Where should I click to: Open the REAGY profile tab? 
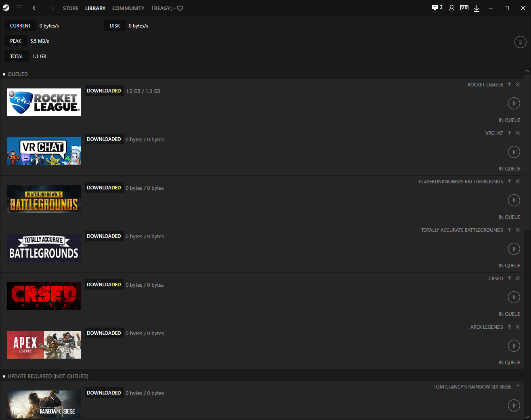167,8
